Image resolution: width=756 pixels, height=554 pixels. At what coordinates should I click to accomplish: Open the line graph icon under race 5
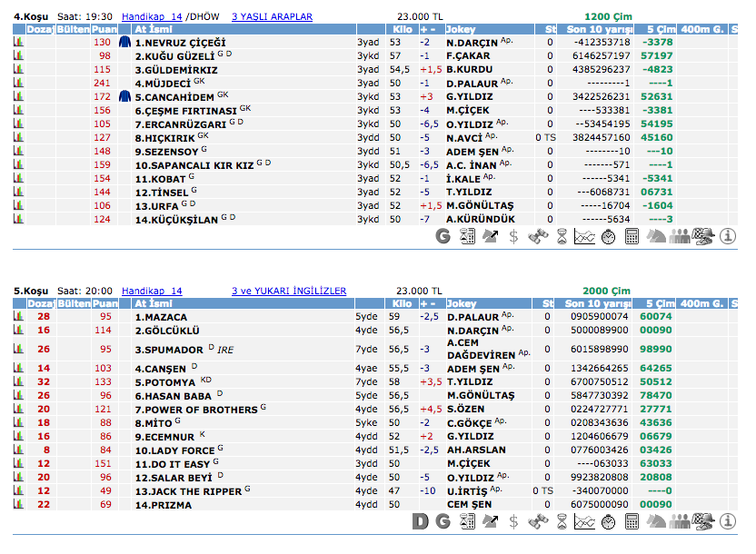click(585, 521)
